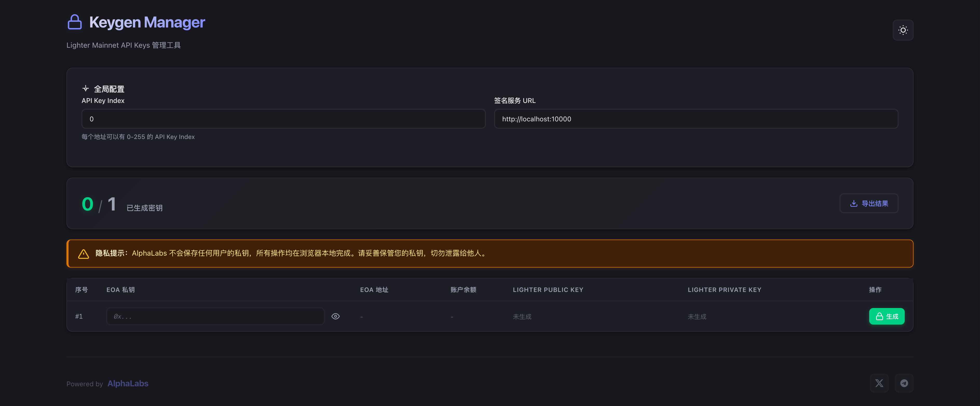980x406 pixels.
Task: Click the privacy warning triangle icon
Action: tap(83, 254)
